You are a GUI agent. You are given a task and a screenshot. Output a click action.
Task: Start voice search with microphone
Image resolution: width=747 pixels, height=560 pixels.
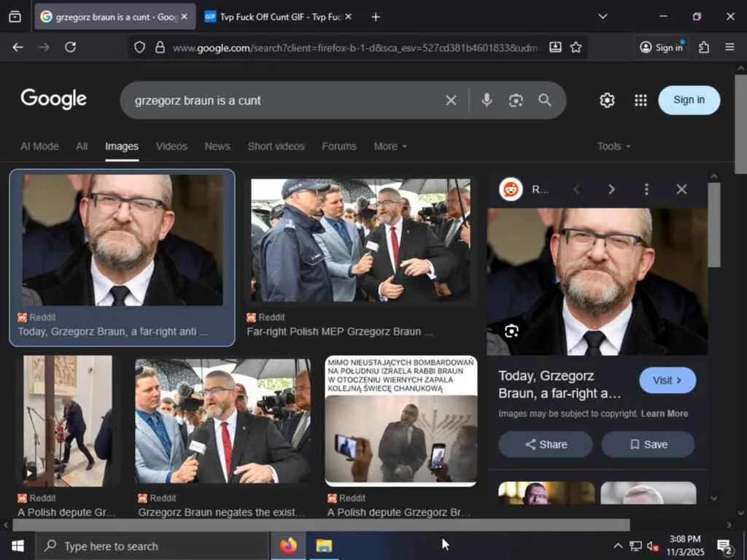click(x=487, y=100)
